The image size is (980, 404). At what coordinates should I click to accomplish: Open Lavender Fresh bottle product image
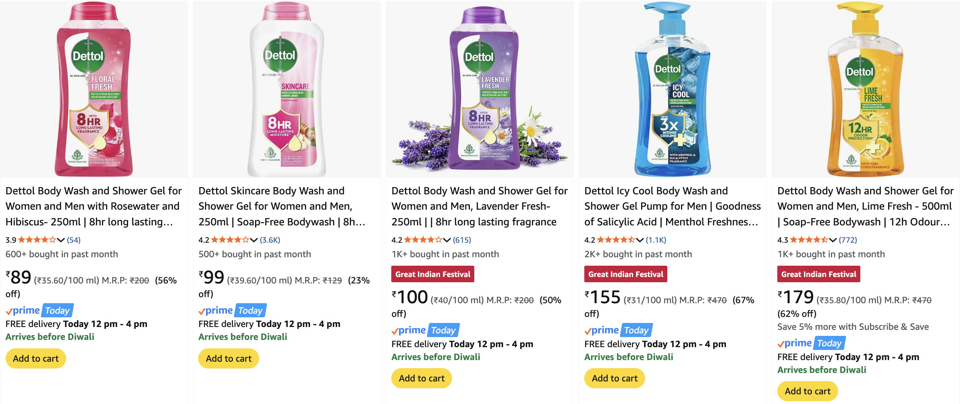[480, 90]
